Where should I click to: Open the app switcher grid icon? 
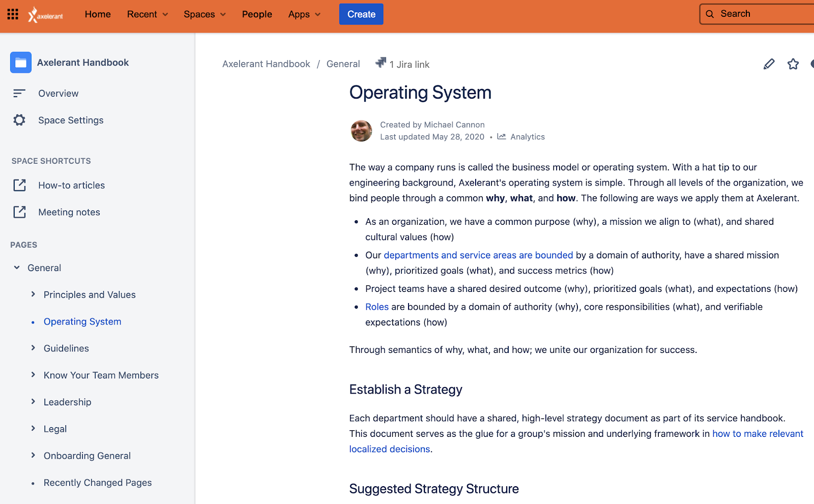(13, 14)
